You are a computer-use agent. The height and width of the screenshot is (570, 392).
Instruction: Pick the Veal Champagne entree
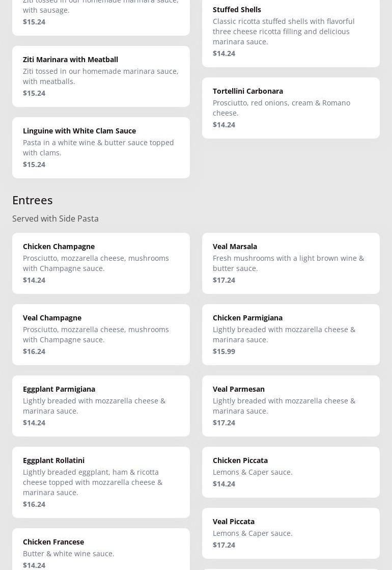click(x=101, y=335)
